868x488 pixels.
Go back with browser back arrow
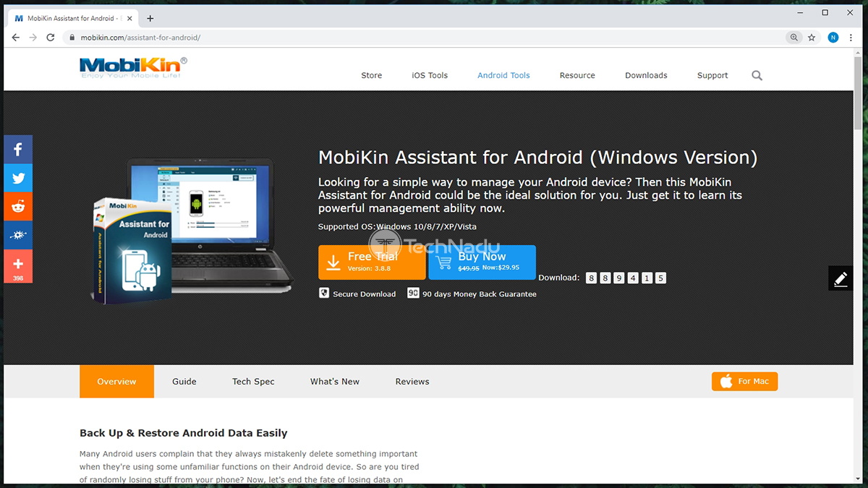click(16, 38)
